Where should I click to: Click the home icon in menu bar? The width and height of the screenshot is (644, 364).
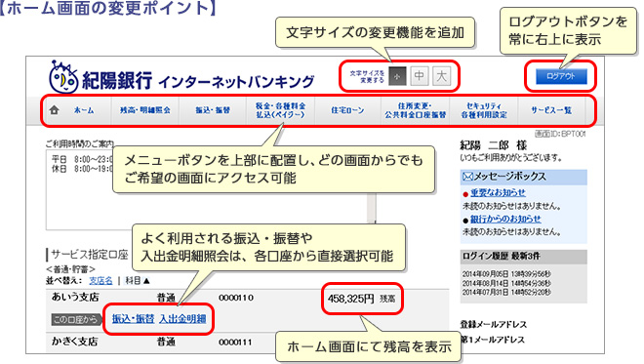(55, 110)
